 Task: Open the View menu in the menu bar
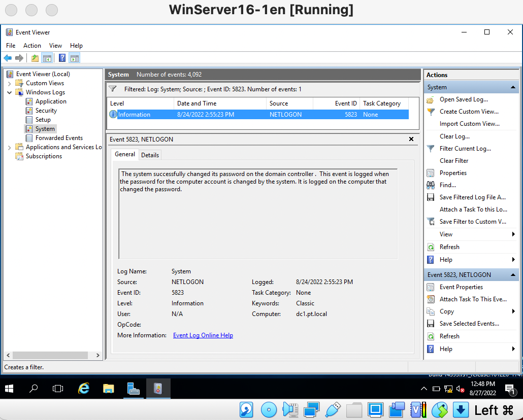click(x=55, y=46)
